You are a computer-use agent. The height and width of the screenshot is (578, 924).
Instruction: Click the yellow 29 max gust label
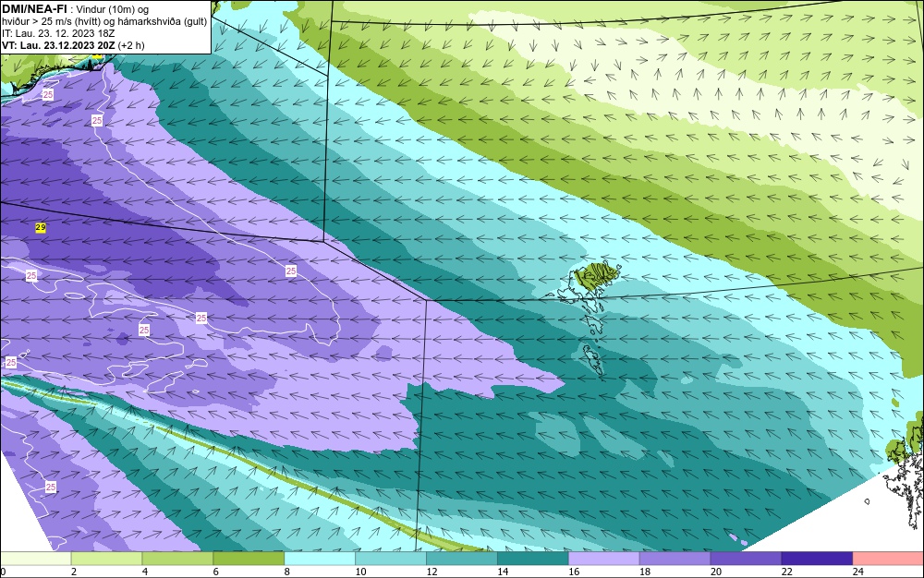[x=41, y=227]
